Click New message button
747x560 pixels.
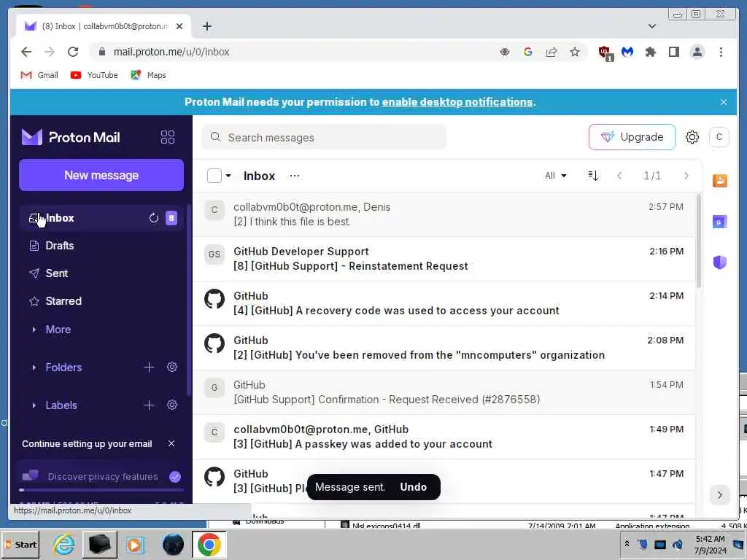click(x=101, y=175)
